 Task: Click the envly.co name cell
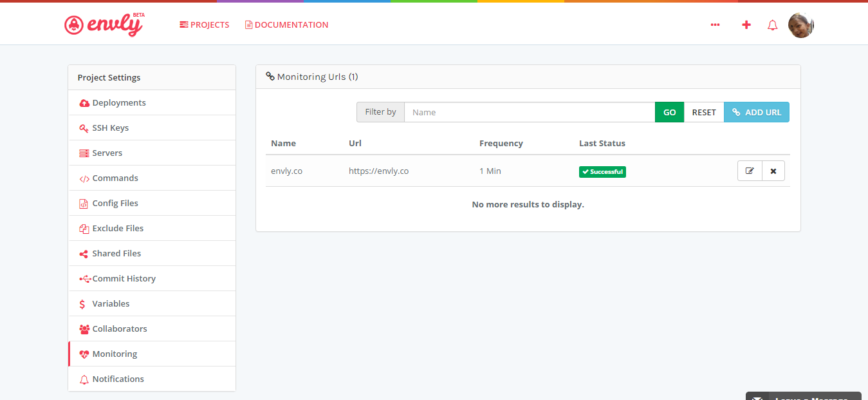287,171
